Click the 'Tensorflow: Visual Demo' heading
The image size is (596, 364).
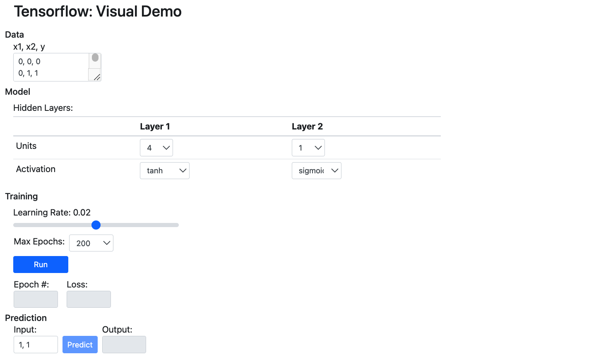[98, 12]
